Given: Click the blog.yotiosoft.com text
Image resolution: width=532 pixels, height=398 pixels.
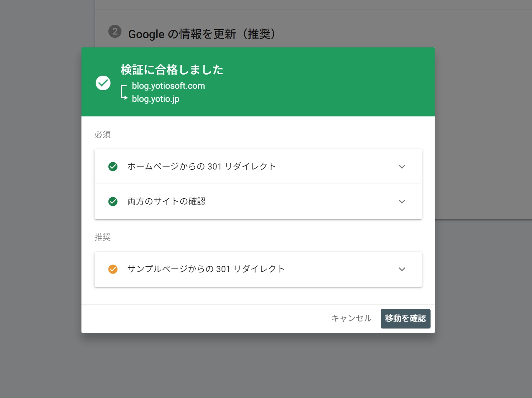Looking at the screenshot, I should click(168, 86).
